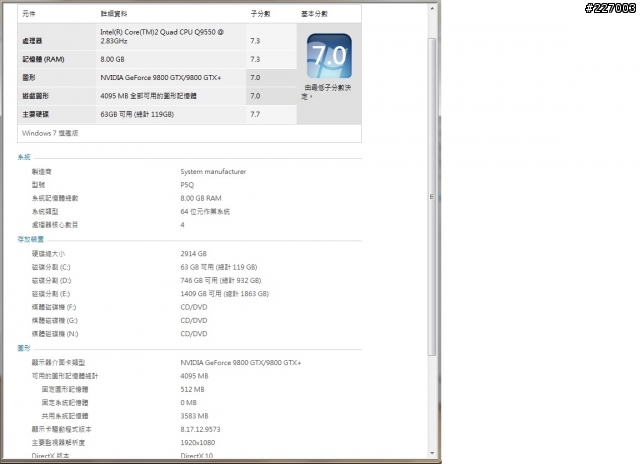Viewport: 640px width, 464px height.
Task: Click the 圖形 section heading near the bottom
Action: [x=24, y=348]
